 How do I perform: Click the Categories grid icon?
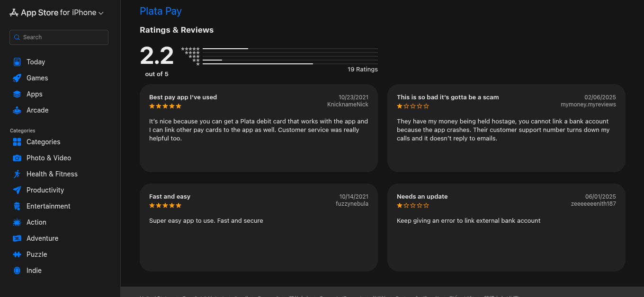[17, 142]
